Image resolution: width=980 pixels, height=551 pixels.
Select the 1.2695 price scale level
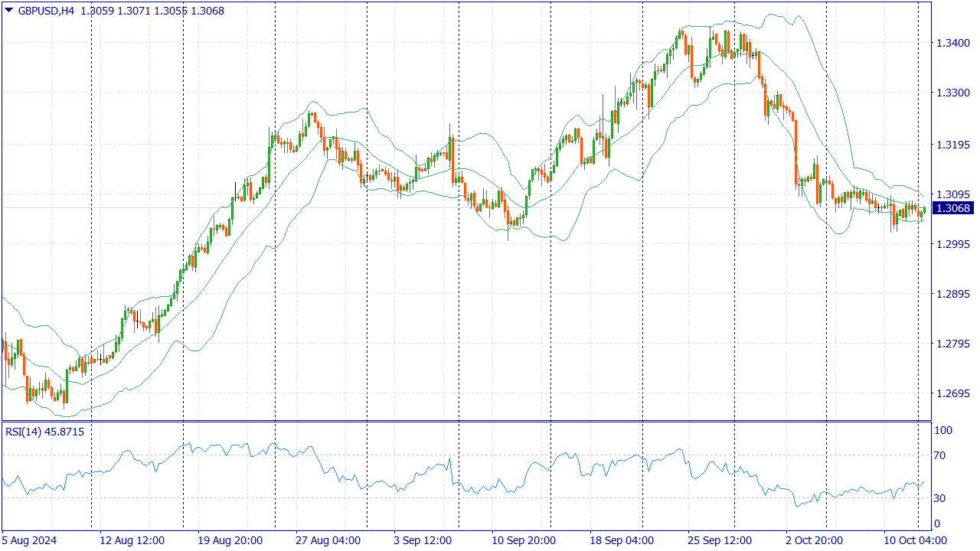(952, 394)
